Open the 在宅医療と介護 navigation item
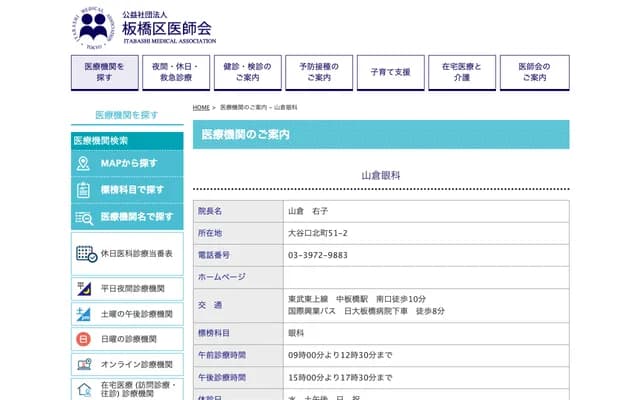 click(x=461, y=72)
